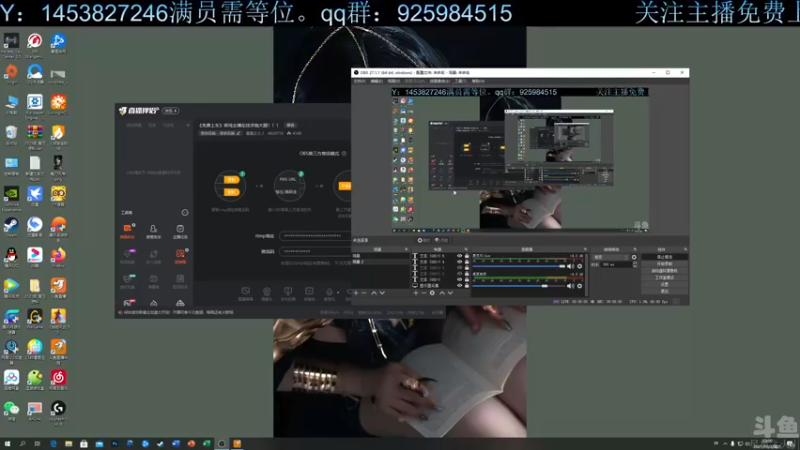The width and height of the screenshot is (800, 450).
Task: Open the Recycle Bin desktop icon
Action: click(11, 133)
